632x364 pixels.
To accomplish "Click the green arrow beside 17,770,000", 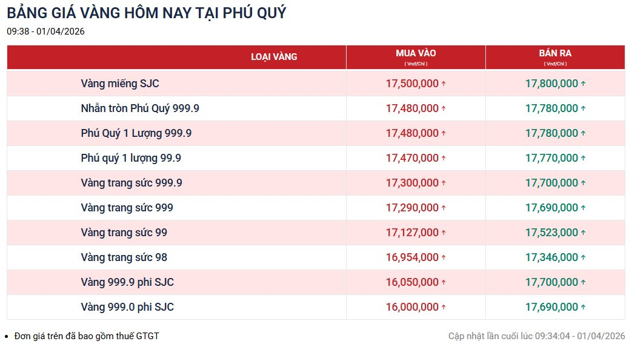I will click(583, 159).
